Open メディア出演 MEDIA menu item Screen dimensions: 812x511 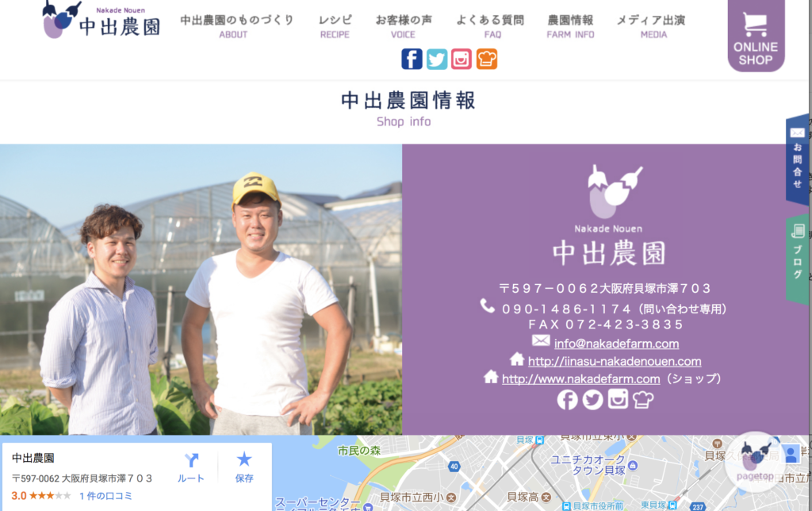point(651,26)
